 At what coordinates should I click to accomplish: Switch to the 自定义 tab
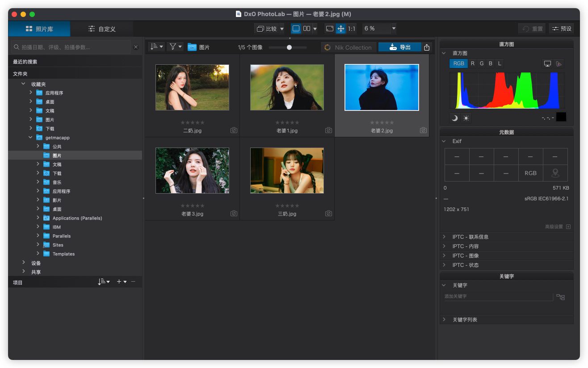point(102,29)
